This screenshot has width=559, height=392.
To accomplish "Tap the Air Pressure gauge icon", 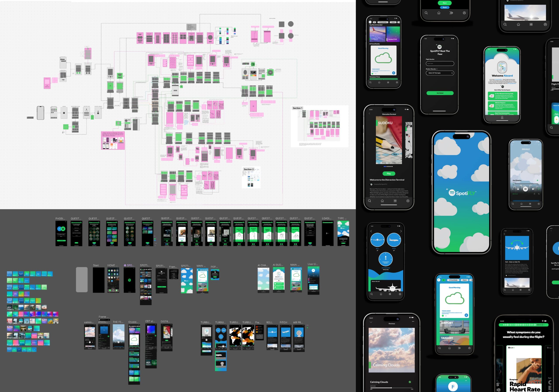I will [x=386, y=259].
